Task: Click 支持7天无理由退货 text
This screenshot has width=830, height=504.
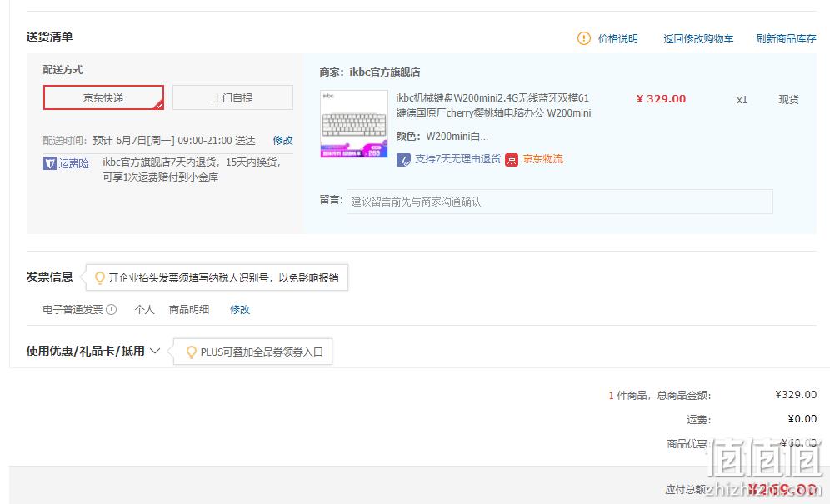Action: pyautogui.click(x=457, y=159)
